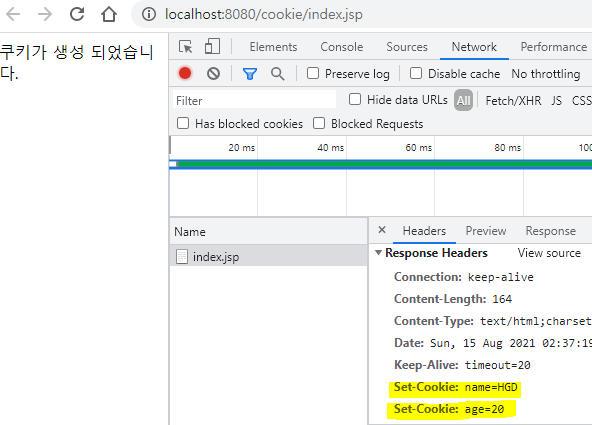The width and height of the screenshot is (592, 425).
Task: Go to the home page icon
Action: pyautogui.click(x=109, y=14)
